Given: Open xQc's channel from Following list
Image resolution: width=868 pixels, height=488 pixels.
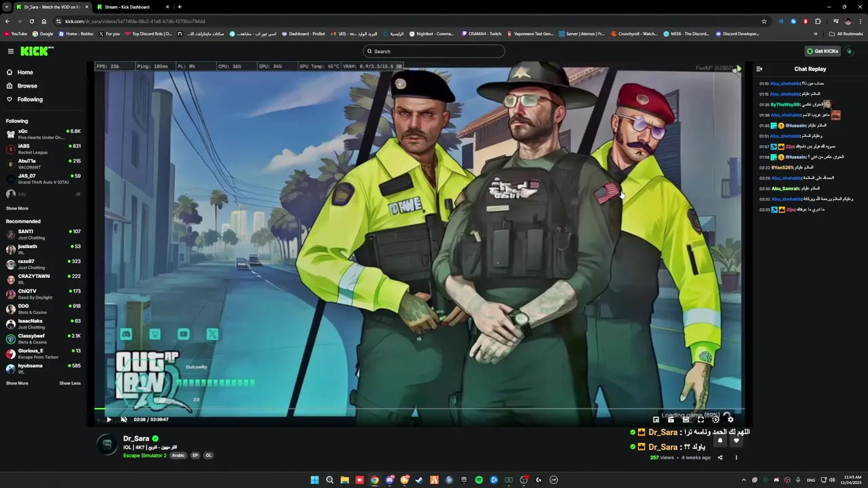Looking at the screenshot, I should (x=43, y=134).
